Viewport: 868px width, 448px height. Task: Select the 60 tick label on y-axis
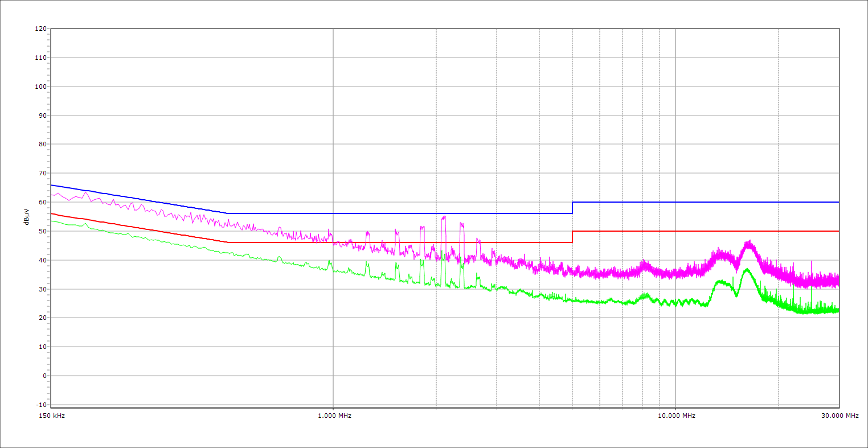coord(42,202)
